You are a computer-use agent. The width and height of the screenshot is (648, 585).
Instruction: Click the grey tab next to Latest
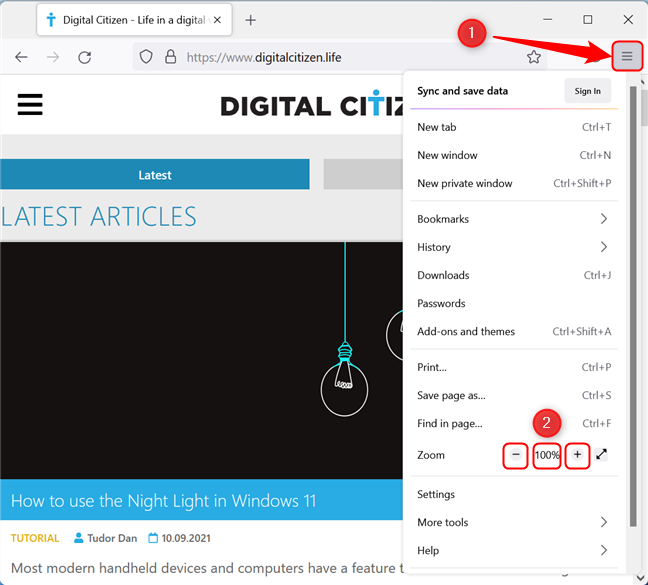363,174
